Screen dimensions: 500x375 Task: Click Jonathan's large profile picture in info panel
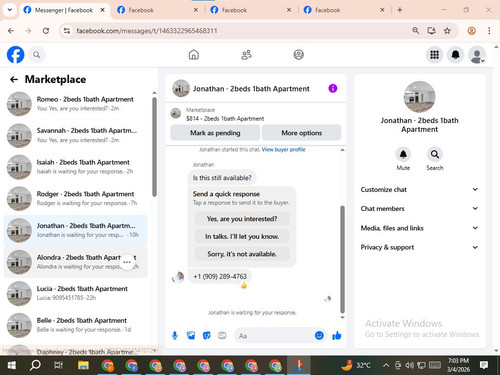click(x=419, y=97)
